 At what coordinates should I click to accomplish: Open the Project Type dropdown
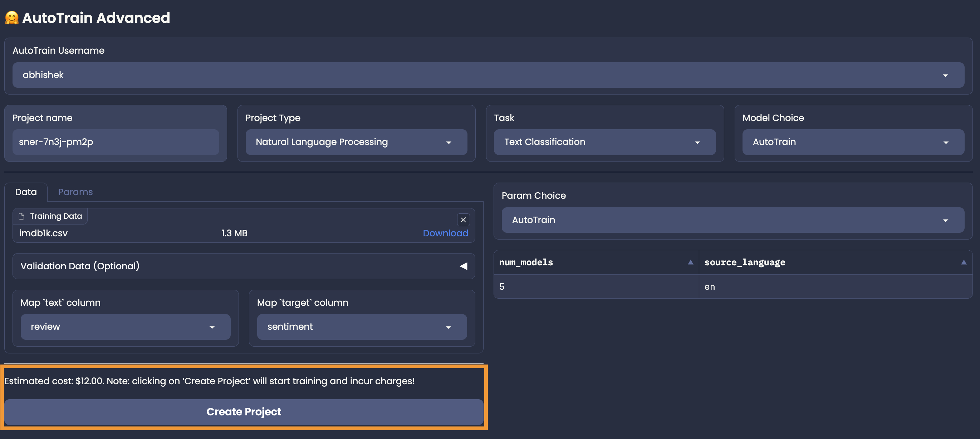[356, 142]
